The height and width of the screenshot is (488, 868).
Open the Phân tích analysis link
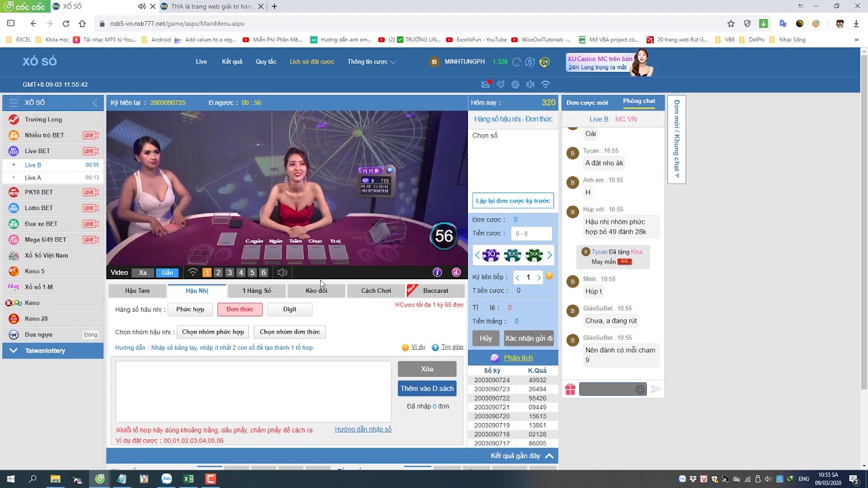tap(518, 358)
